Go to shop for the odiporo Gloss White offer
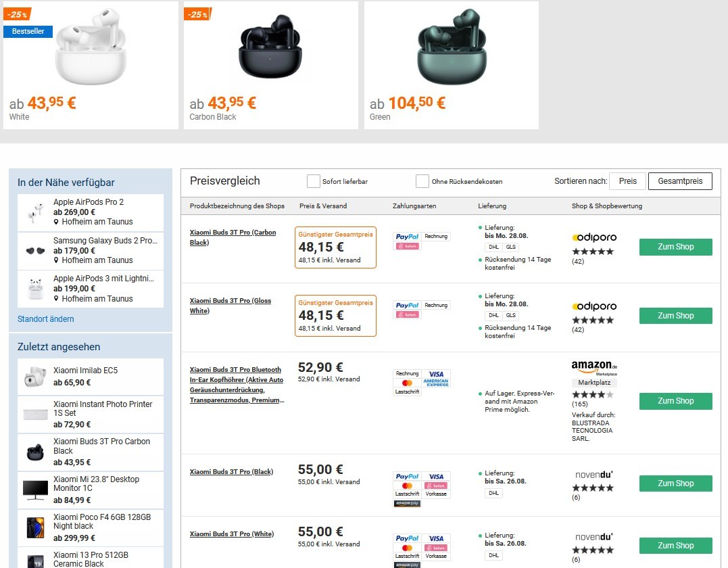The width and height of the screenshot is (728, 568). (x=675, y=316)
